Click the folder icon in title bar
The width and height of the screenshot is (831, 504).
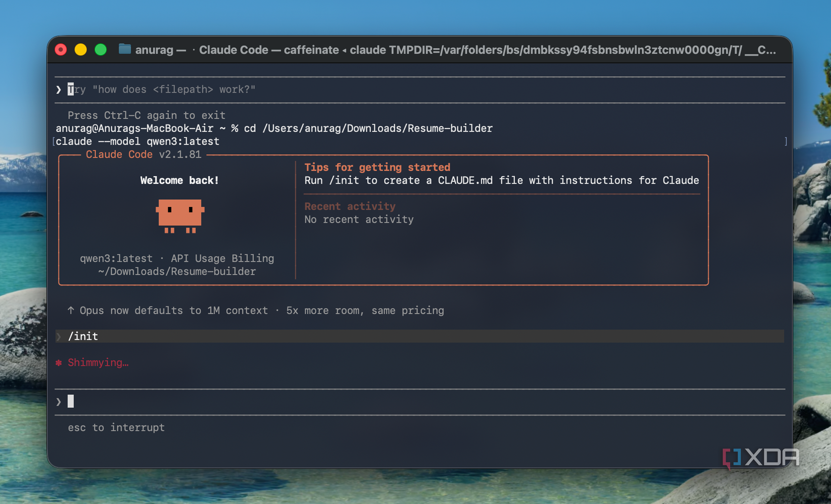pos(124,49)
